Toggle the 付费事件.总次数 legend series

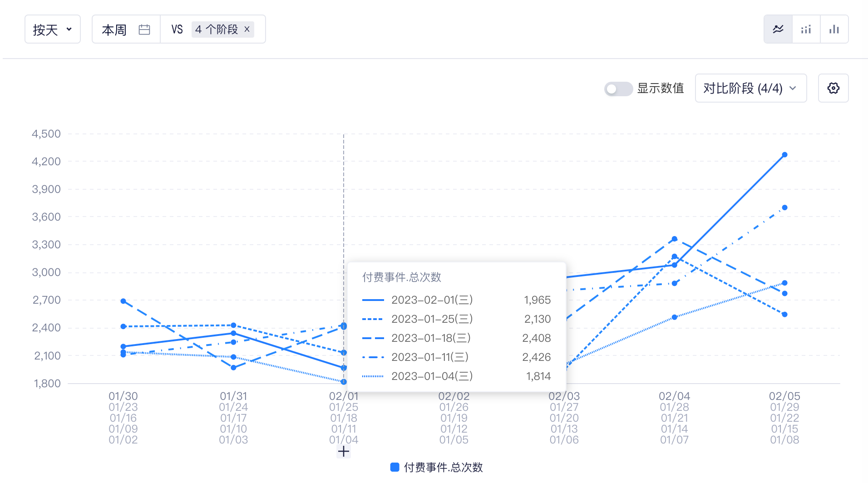click(x=436, y=467)
